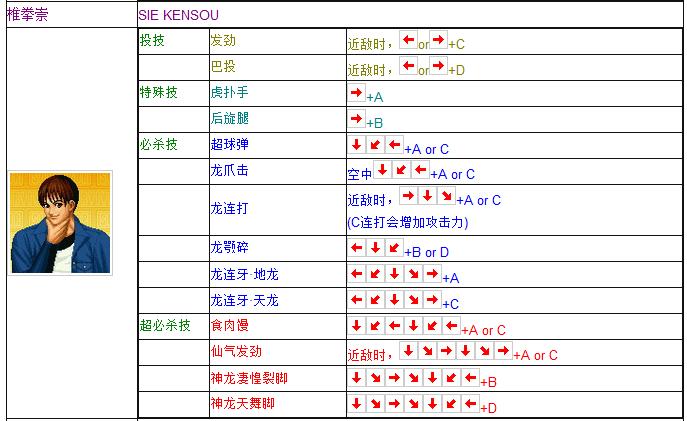Image resolution: width=687 pixels, height=421 pixels.
Task: Select the down-left arrow icon in the 龙颚碎 row
Action: (394, 248)
